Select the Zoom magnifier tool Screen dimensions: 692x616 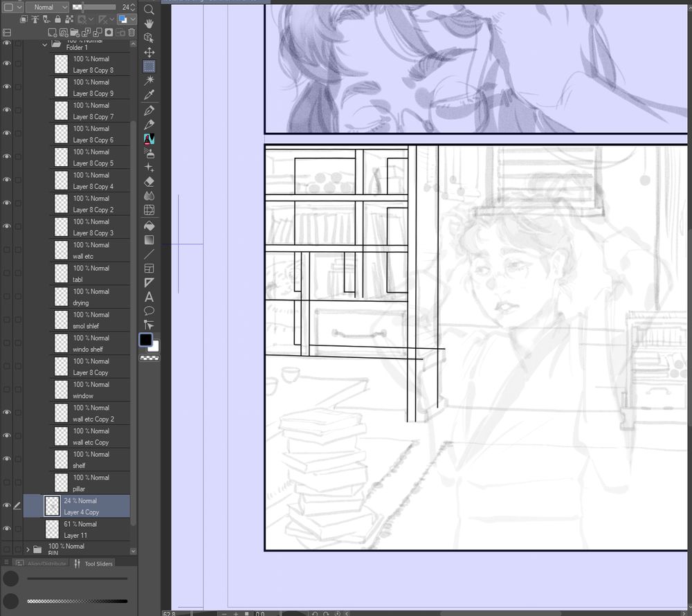pyautogui.click(x=149, y=9)
